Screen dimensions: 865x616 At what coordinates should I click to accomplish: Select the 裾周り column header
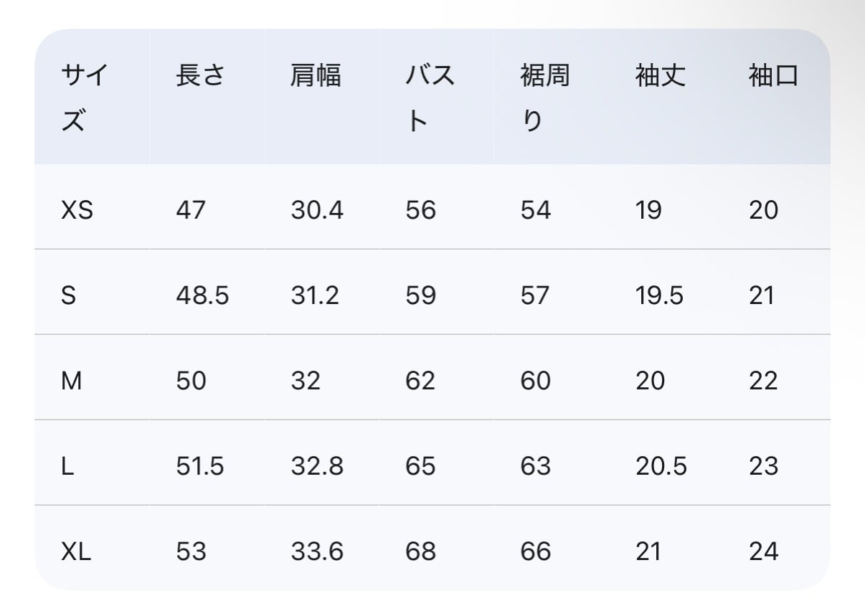[544, 98]
